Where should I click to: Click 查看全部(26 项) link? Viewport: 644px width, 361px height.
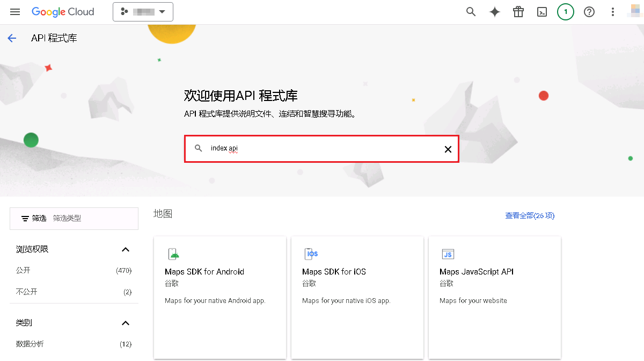(x=530, y=215)
